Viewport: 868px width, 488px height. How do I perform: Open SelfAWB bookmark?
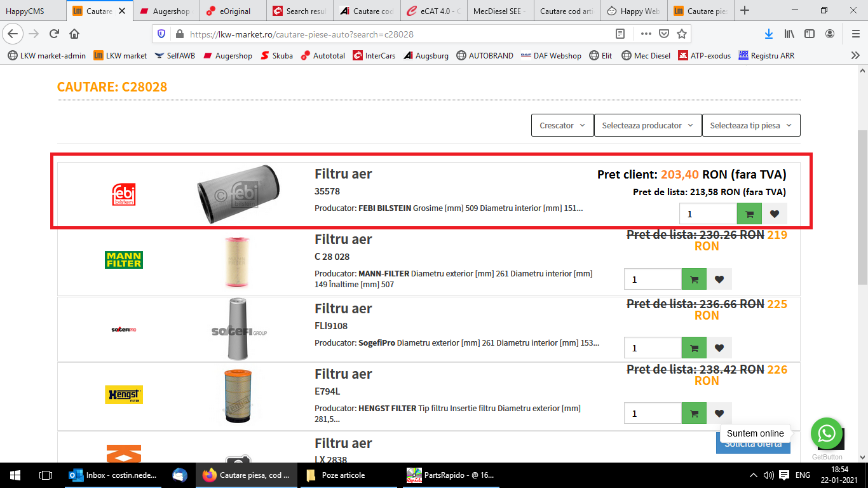[175, 55]
